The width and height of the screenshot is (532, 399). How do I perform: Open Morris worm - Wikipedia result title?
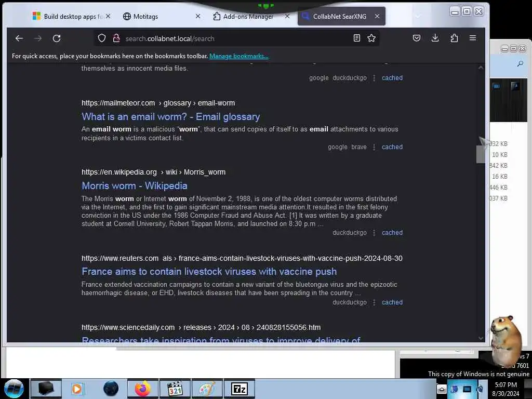coord(135,186)
